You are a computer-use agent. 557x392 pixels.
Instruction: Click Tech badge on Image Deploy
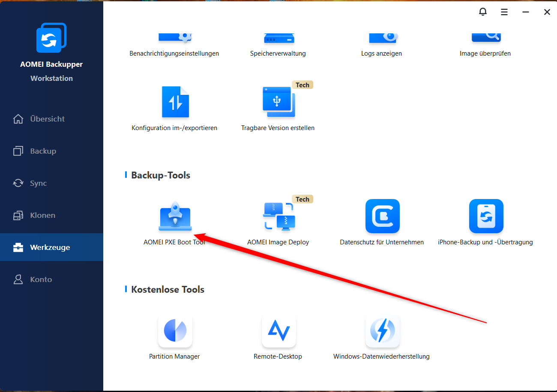click(302, 199)
